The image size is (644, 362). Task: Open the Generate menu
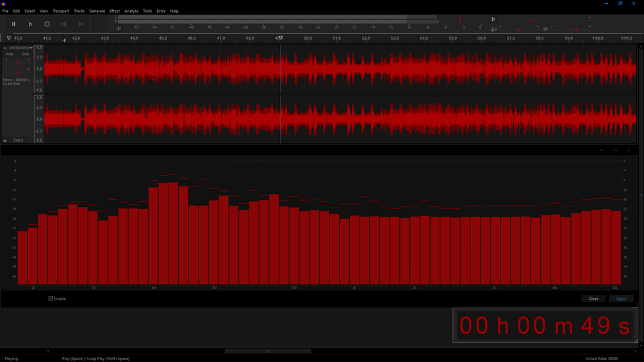tap(97, 11)
